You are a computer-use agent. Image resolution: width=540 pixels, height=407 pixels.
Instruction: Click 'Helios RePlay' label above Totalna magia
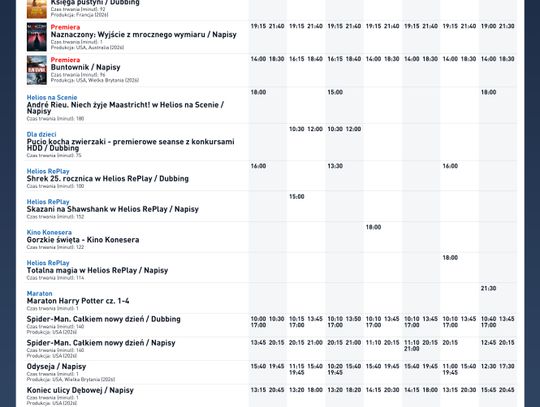48,263
